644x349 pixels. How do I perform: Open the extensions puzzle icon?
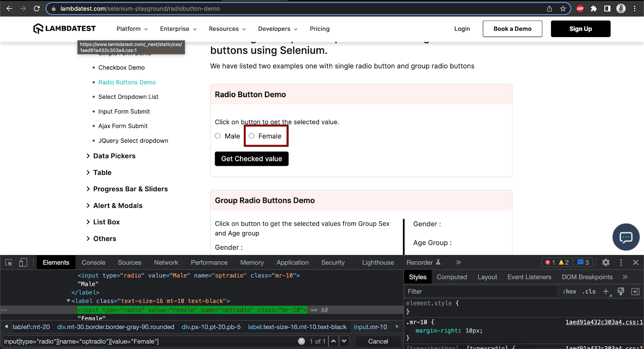(x=594, y=8)
